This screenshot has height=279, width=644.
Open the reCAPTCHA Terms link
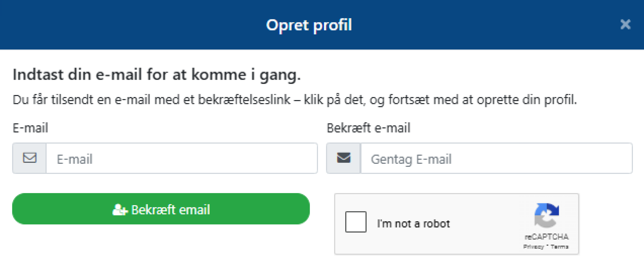point(559,247)
